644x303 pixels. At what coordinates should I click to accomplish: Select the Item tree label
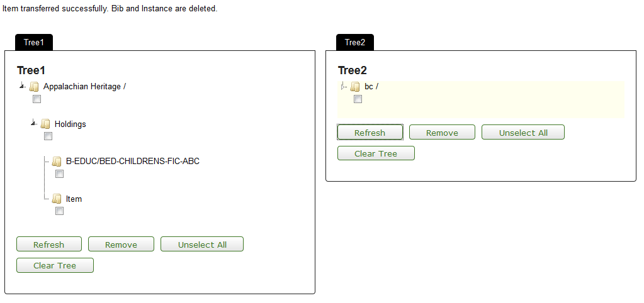74,199
